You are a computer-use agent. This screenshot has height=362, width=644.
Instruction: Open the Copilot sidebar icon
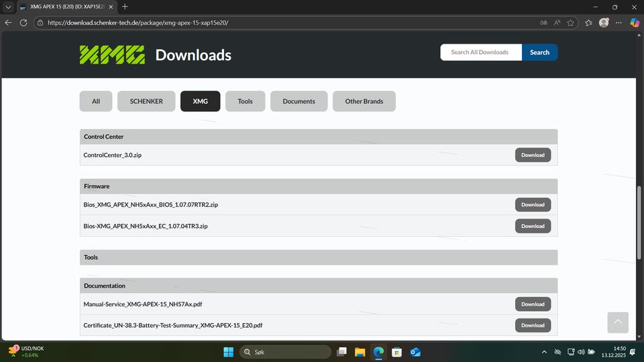[635, 23]
